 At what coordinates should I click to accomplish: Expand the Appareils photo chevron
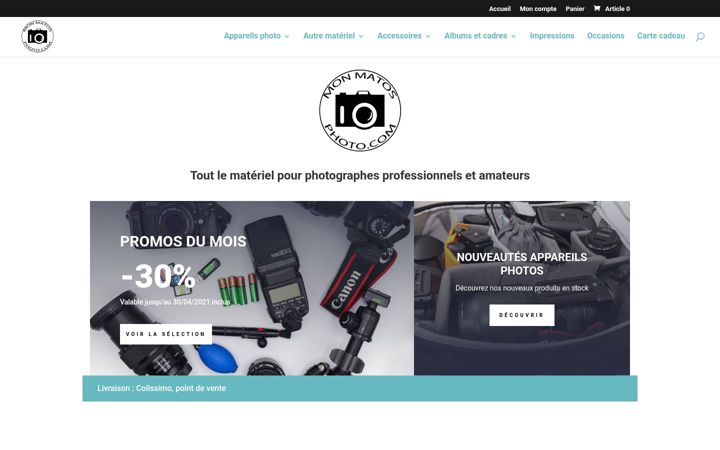(287, 36)
